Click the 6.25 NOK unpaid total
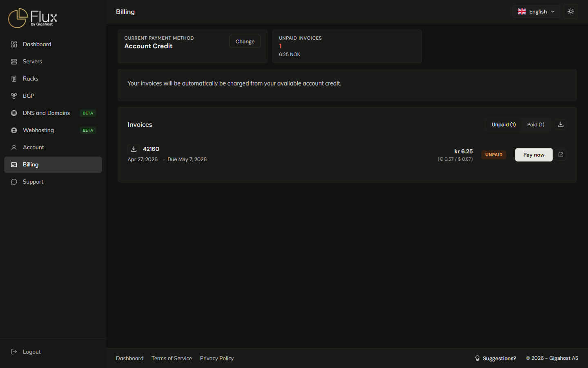588x368 pixels. 290,54
